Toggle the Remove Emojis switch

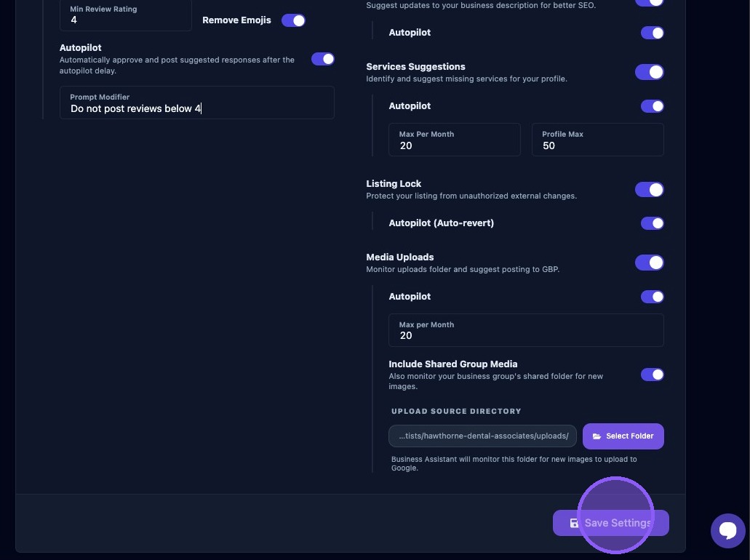pos(293,20)
